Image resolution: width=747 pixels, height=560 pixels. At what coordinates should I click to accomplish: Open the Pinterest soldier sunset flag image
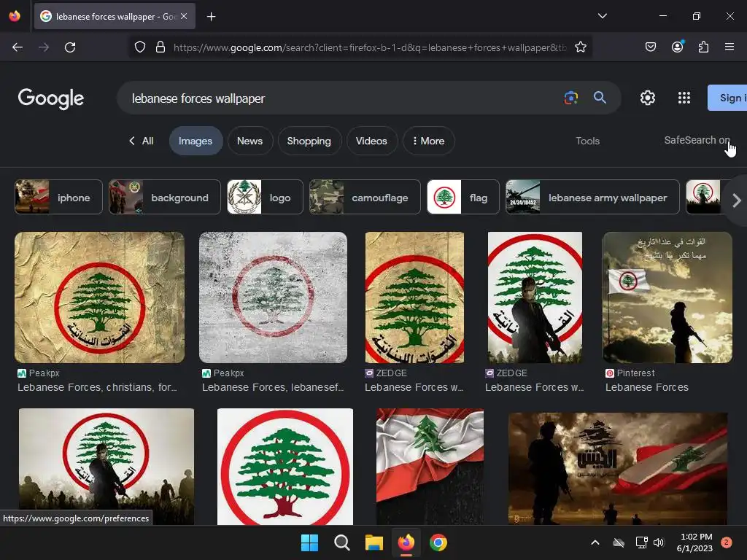coord(667,297)
